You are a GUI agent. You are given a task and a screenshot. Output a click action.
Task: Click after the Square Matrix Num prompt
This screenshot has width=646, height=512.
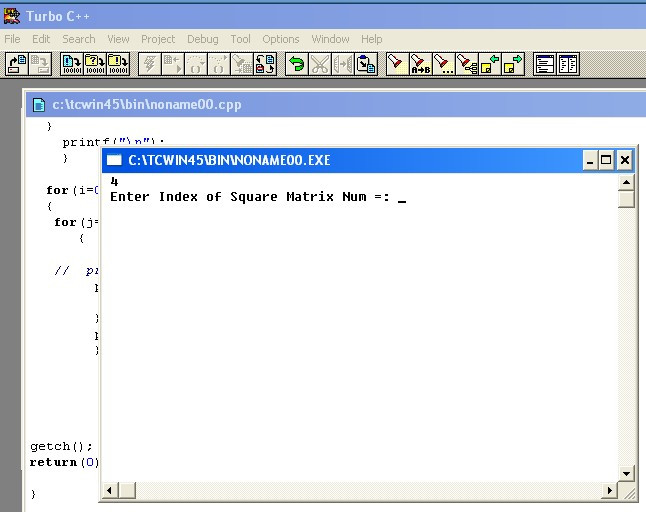[x=402, y=197]
